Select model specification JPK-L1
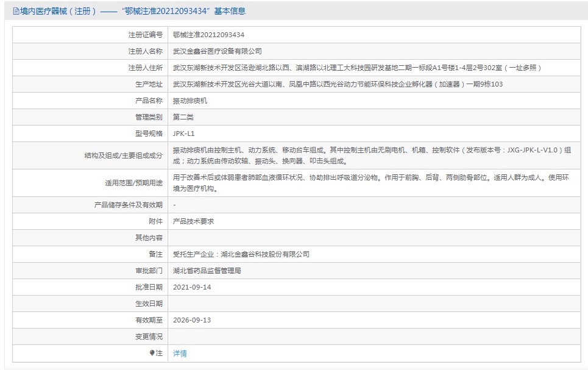This screenshot has width=588, height=370. [x=183, y=133]
